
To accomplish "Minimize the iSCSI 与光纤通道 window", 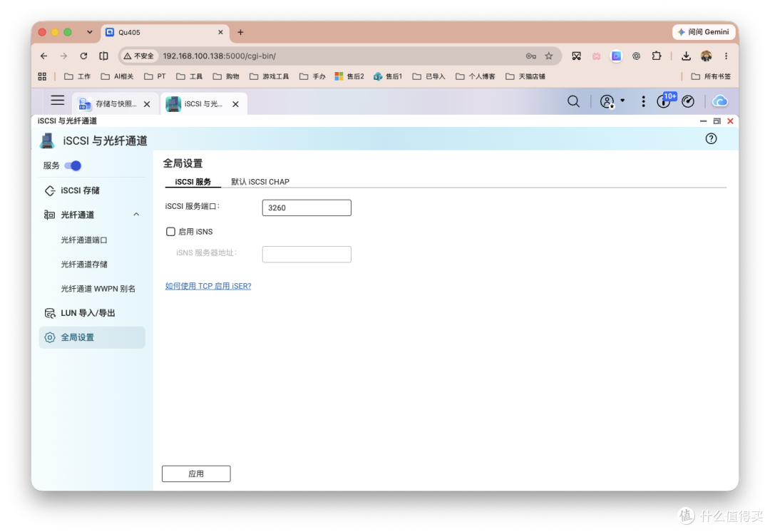I will [x=703, y=121].
